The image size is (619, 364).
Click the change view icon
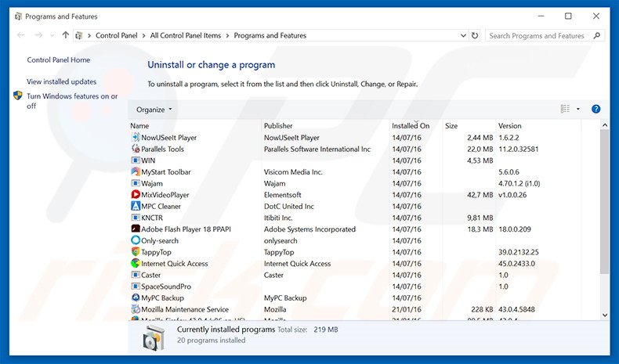(566, 110)
